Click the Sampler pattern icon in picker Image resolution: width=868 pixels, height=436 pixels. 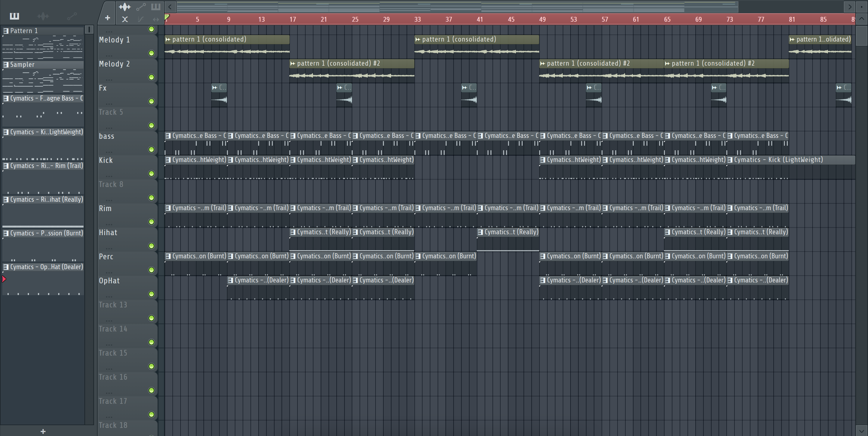6,65
